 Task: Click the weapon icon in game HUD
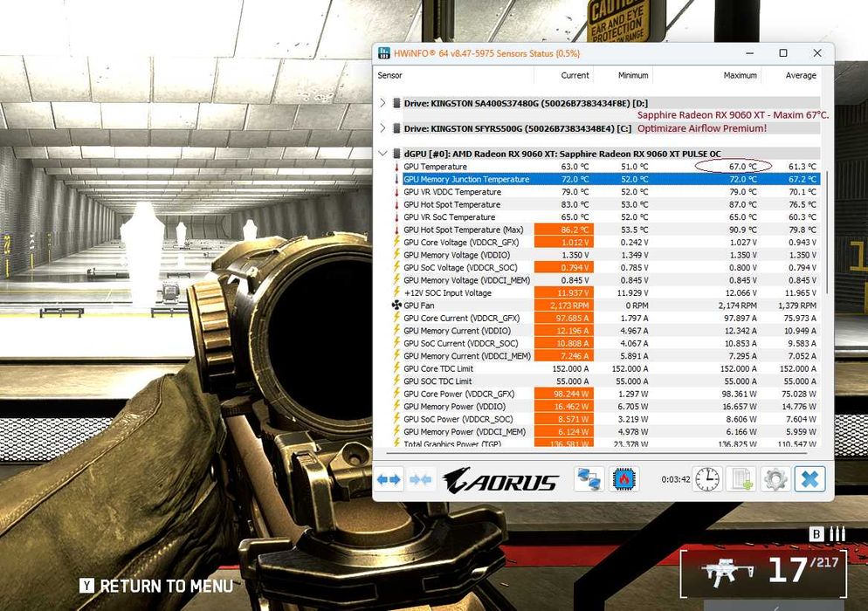tap(727, 573)
